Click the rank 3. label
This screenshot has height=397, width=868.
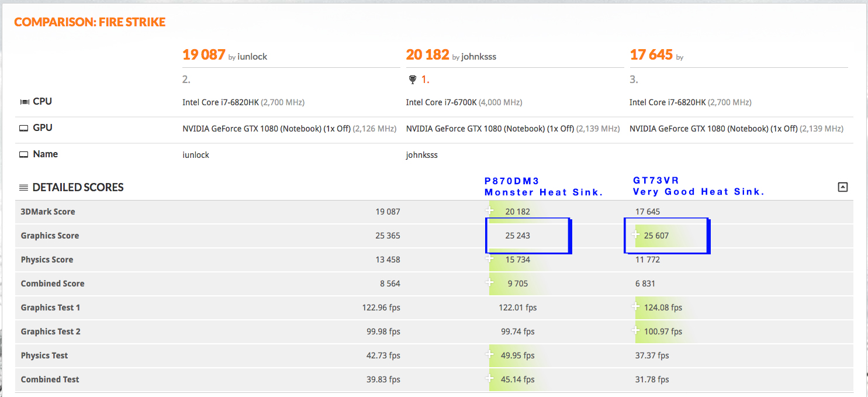[x=634, y=80]
